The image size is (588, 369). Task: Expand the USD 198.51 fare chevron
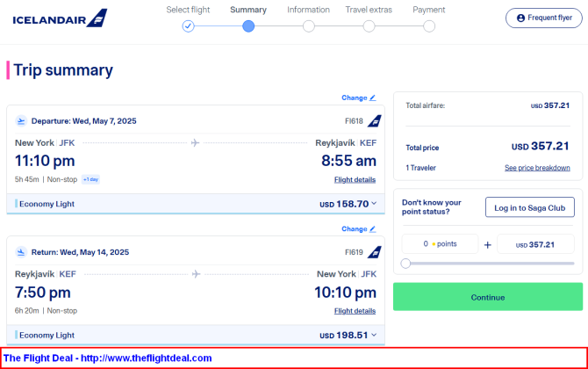[x=374, y=335]
